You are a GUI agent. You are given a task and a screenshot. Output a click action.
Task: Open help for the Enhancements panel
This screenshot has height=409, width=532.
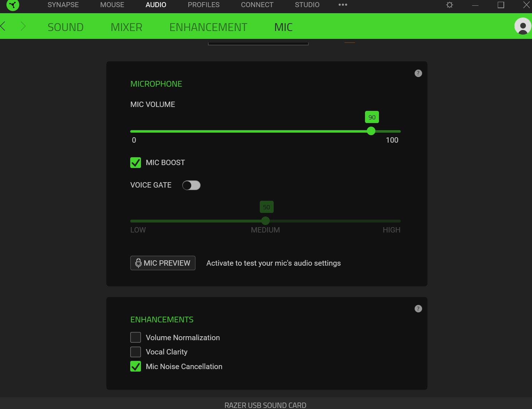point(418,309)
